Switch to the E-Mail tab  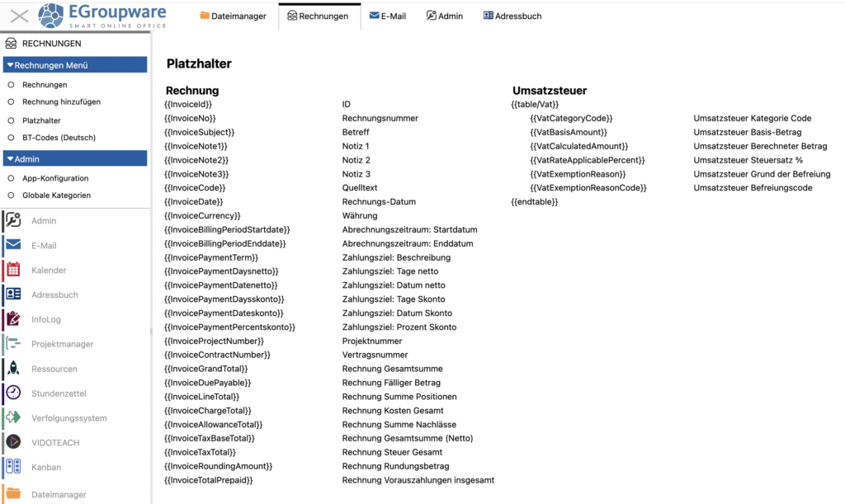coord(388,16)
